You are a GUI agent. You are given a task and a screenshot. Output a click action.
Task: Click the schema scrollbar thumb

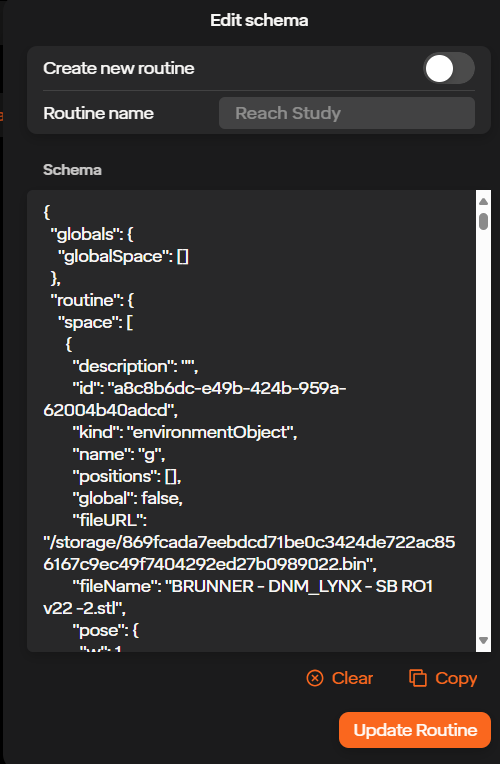(483, 221)
